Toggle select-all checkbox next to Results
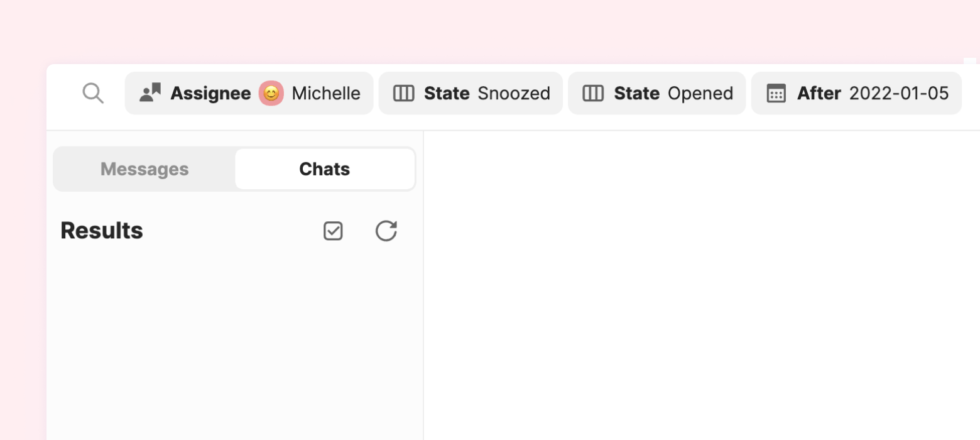Screen dimensions: 980x440 [x=333, y=231]
